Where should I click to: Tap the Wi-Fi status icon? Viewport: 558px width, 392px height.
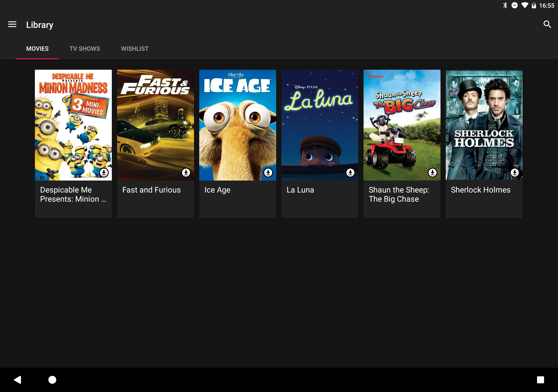click(525, 5)
